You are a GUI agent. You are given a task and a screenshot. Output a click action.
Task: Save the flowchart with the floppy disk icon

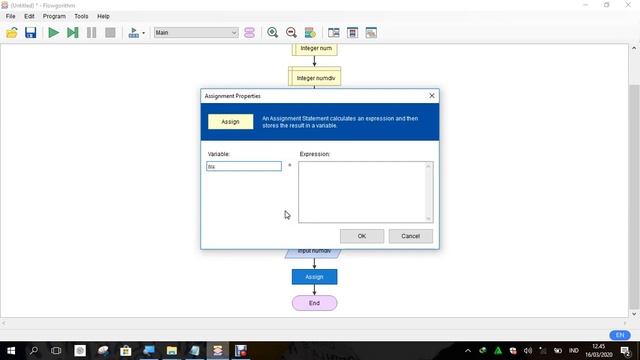tap(31, 33)
